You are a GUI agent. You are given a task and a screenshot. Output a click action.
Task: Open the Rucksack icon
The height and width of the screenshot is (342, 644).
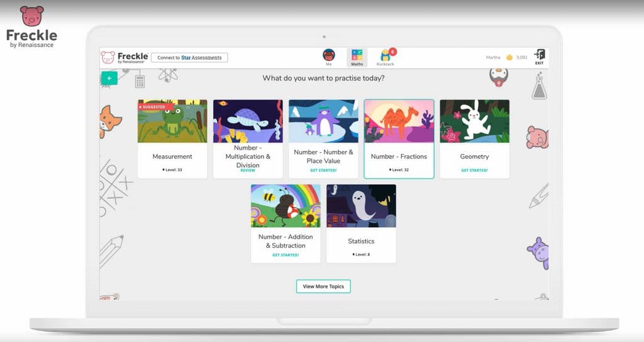click(386, 56)
